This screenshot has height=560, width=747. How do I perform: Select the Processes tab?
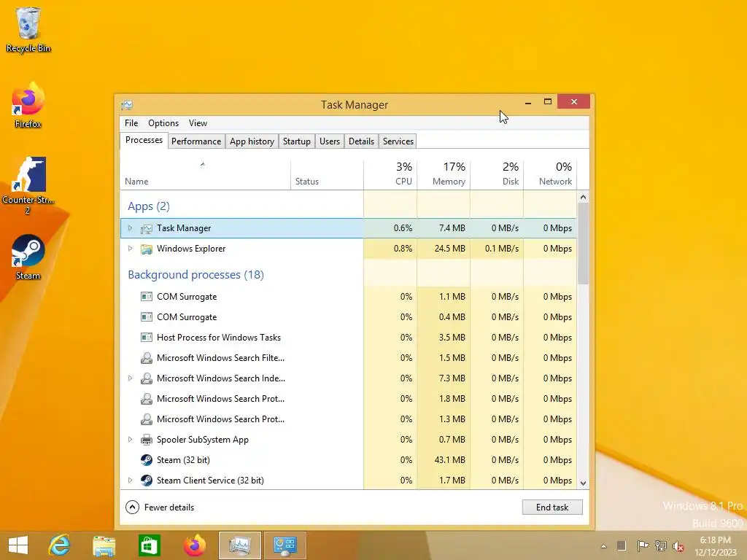[144, 140]
